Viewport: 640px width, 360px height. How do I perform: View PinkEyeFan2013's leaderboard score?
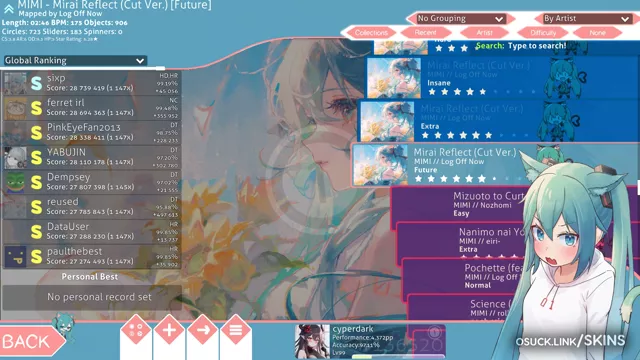(x=92, y=133)
